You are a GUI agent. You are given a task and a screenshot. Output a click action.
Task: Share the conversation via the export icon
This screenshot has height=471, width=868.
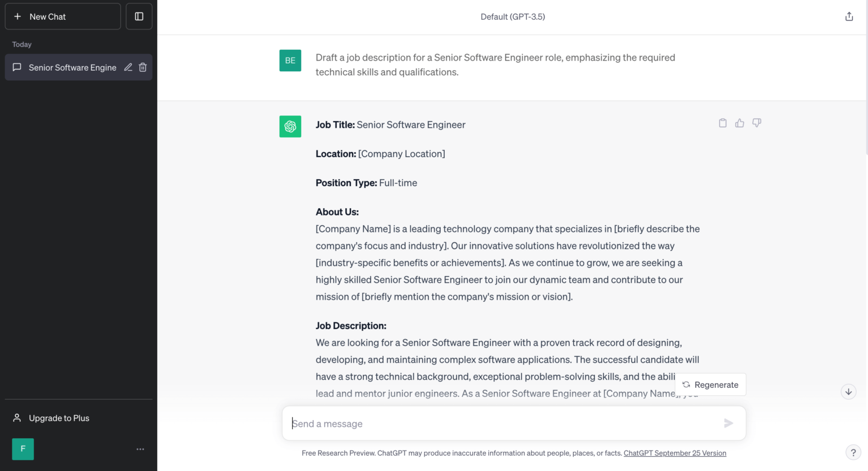(x=849, y=16)
